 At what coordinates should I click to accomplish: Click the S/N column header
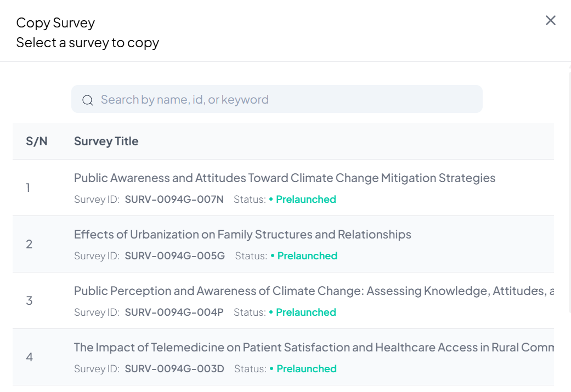pyautogui.click(x=37, y=141)
